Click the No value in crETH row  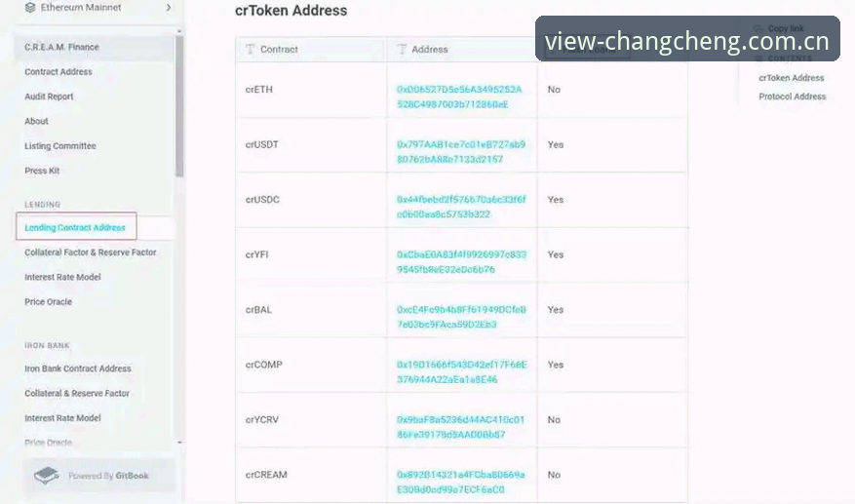pos(554,89)
